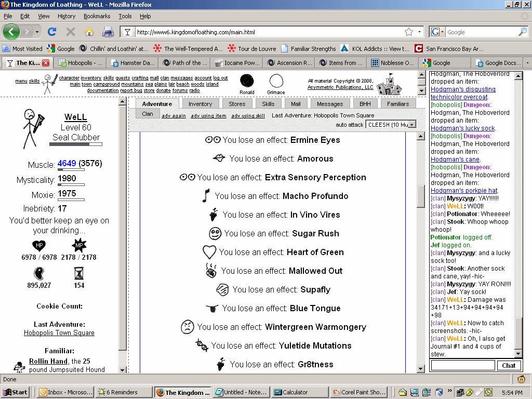This screenshot has width=532, height=399.
Task: Click the chat message input field
Action: tap(462, 365)
